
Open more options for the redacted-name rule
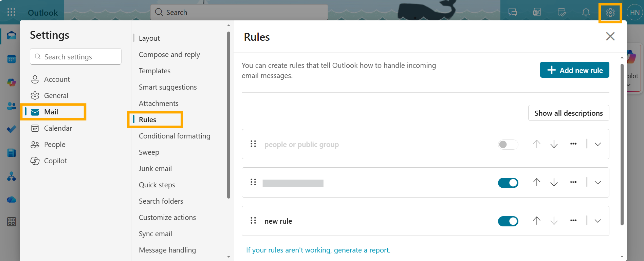point(573,182)
